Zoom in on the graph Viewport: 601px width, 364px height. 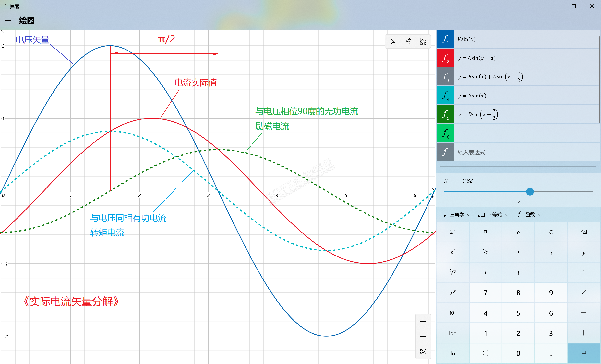tap(423, 322)
